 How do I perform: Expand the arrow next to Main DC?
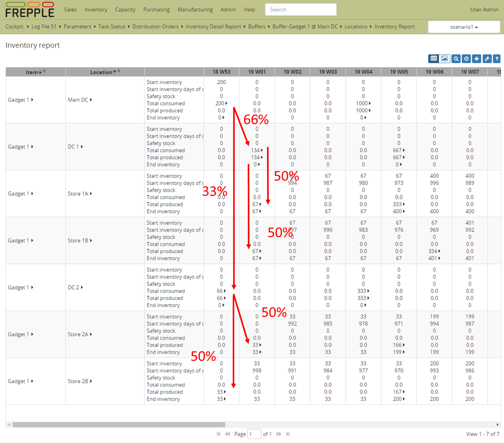click(x=91, y=100)
